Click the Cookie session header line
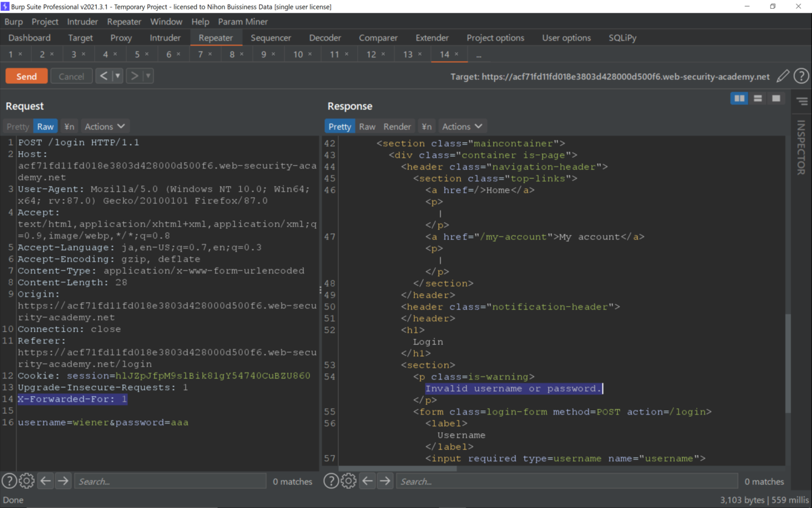The image size is (812, 508). pos(164,376)
